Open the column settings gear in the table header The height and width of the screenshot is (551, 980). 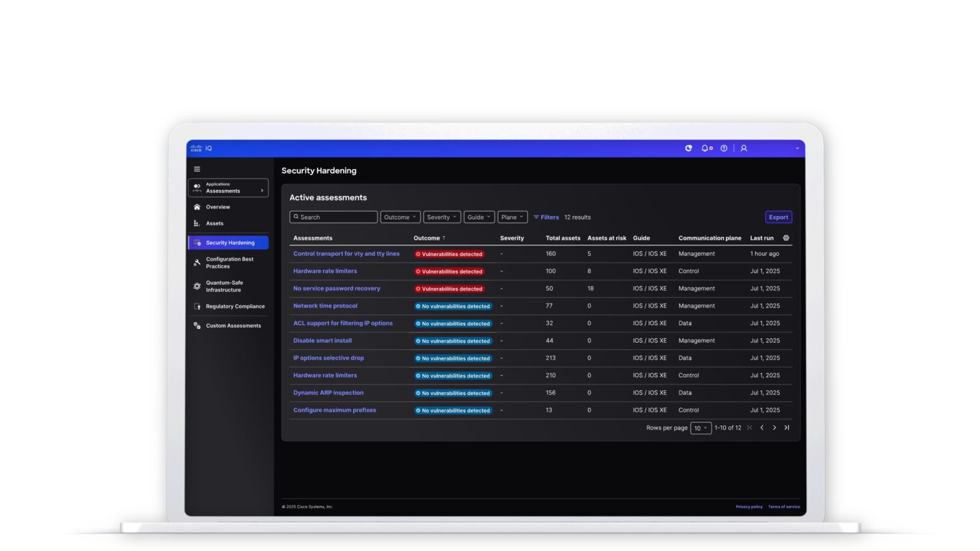[x=786, y=238]
